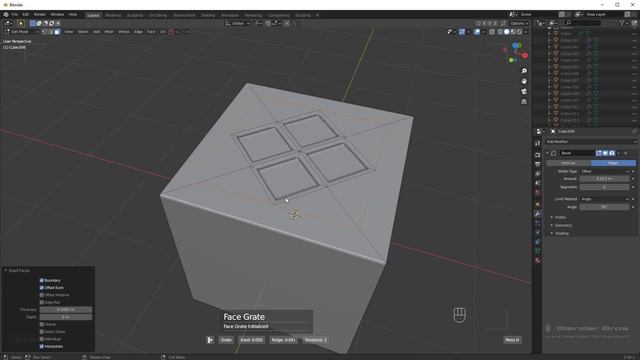Select edge select mode icon

[x=51, y=32]
